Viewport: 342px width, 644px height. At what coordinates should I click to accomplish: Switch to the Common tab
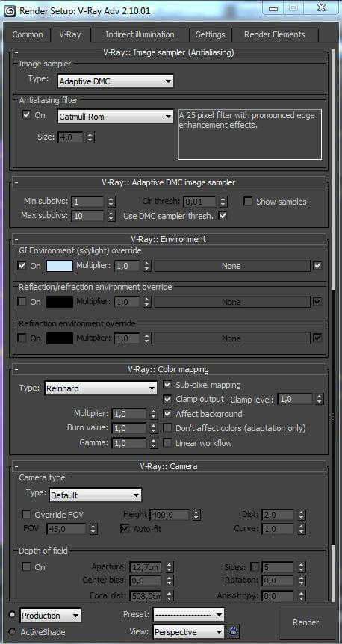tap(27, 34)
